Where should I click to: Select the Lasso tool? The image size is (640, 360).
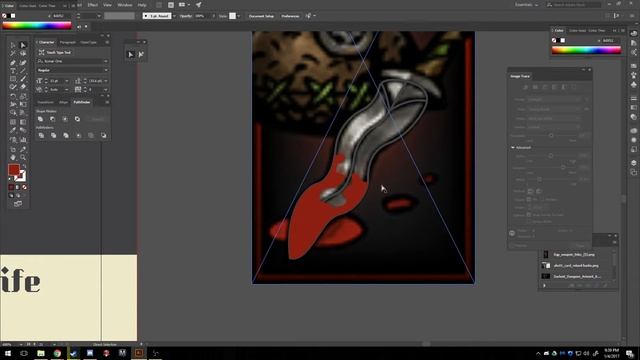click(23, 54)
